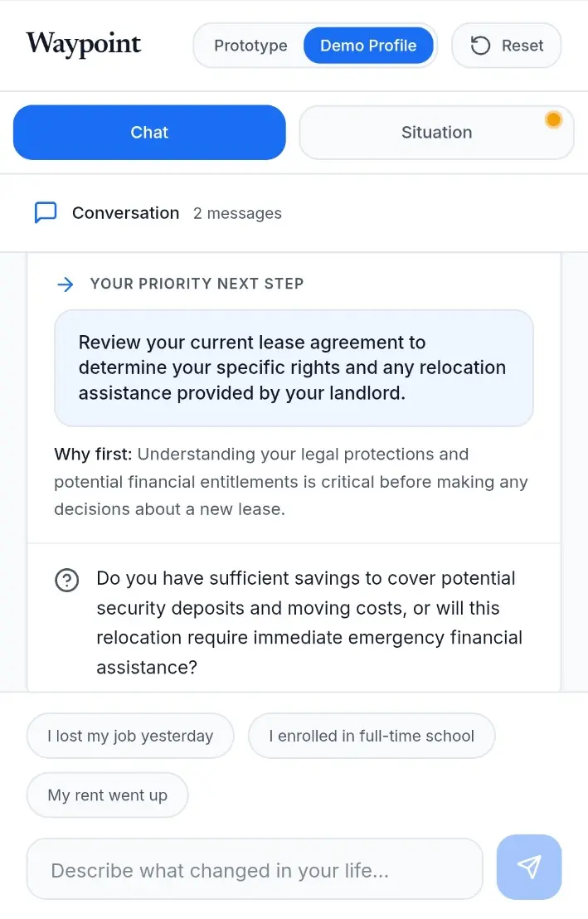
Task: Switch to Prototype mode
Action: coord(250,46)
